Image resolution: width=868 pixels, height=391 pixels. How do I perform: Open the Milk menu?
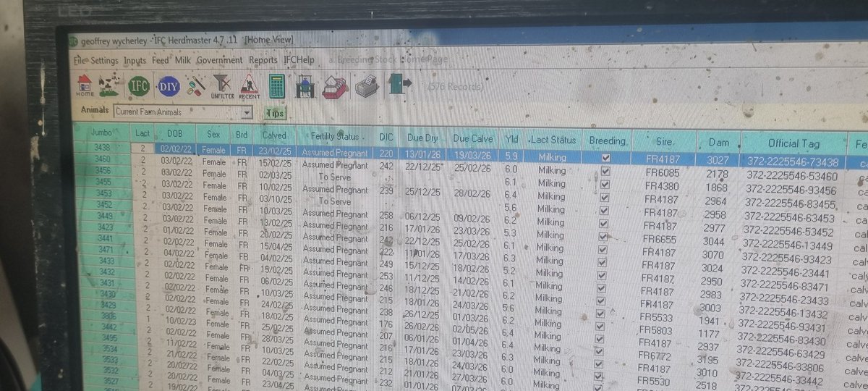point(182,61)
